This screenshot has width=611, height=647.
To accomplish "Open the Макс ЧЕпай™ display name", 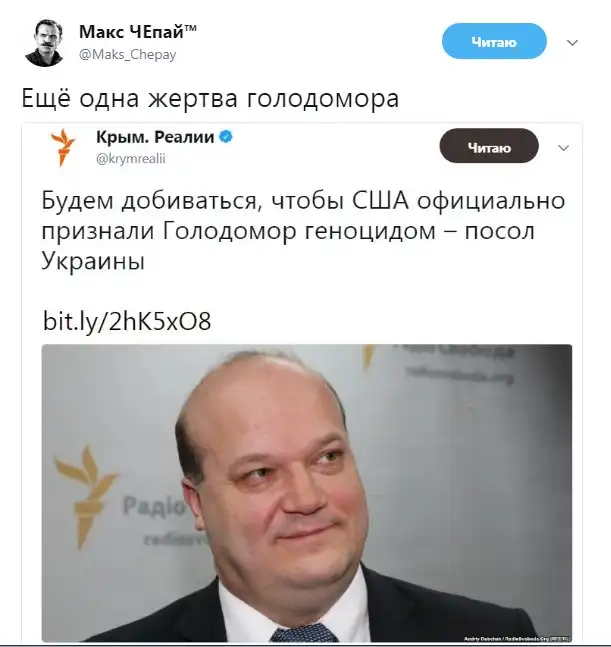I will tap(137, 32).
